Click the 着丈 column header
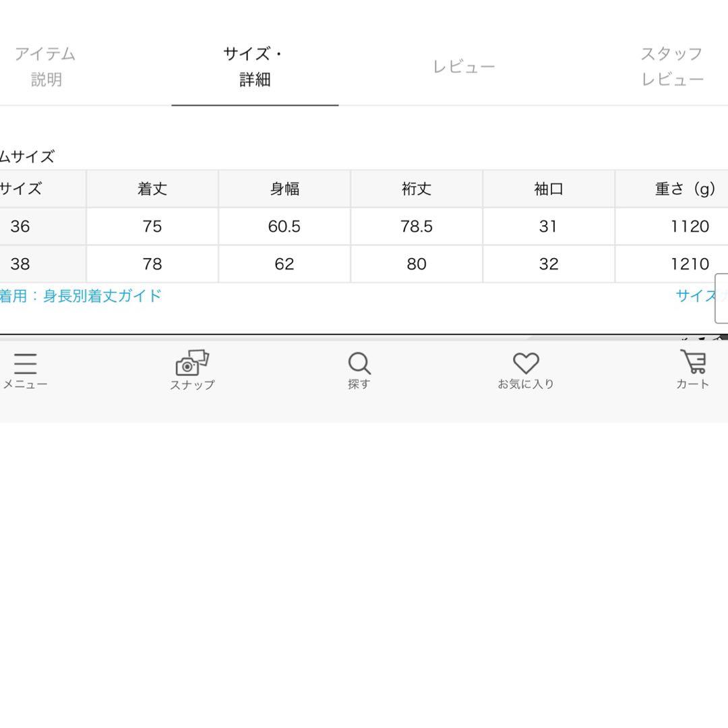This screenshot has width=728, height=728. pyautogui.click(x=152, y=189)
